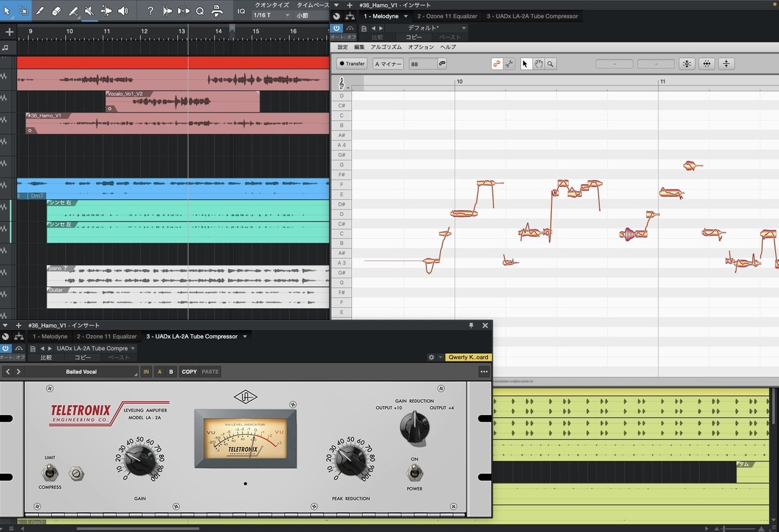Open the treble clef pitch grid options
Viewport: 779px width, 532px height.
click(x=342, y=83)
